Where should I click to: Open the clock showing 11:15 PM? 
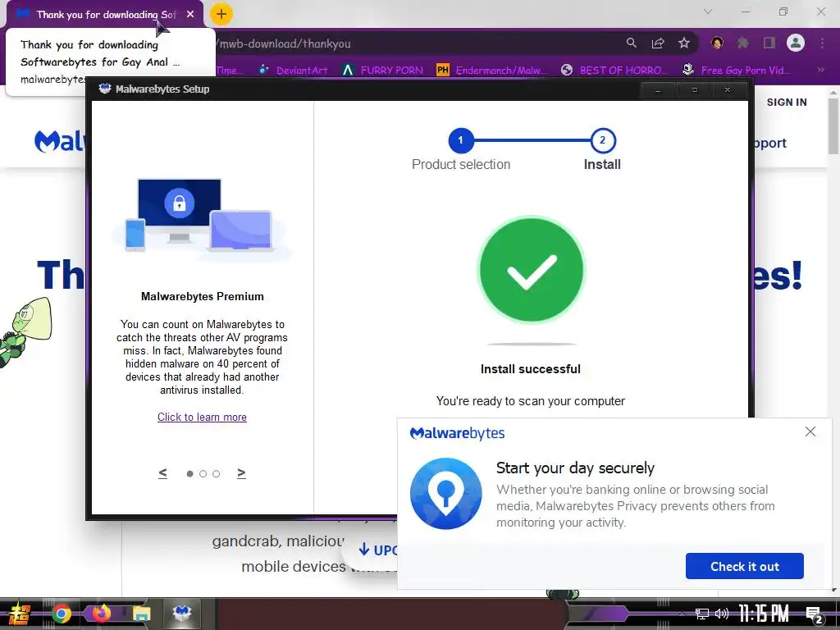(x=764, y=614)
